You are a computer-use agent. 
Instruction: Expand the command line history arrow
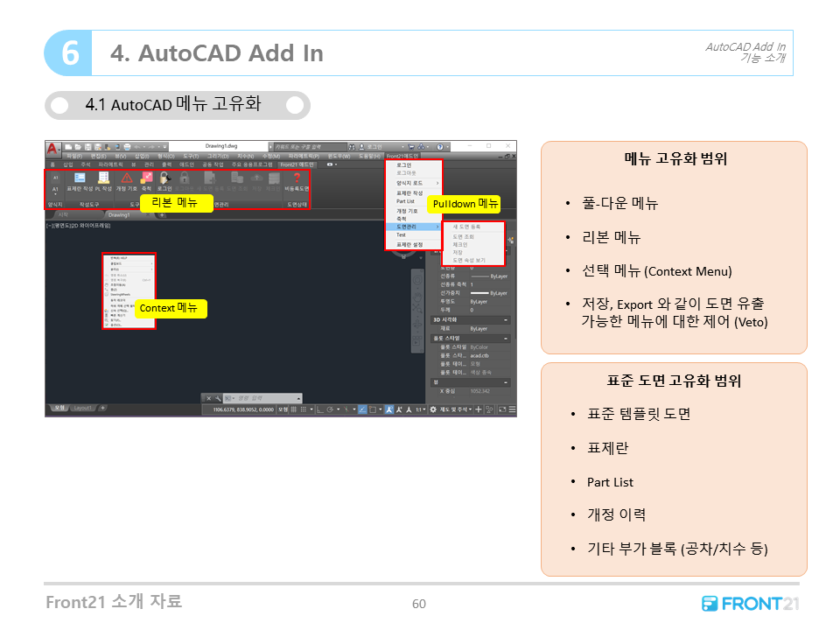point(298,399)
